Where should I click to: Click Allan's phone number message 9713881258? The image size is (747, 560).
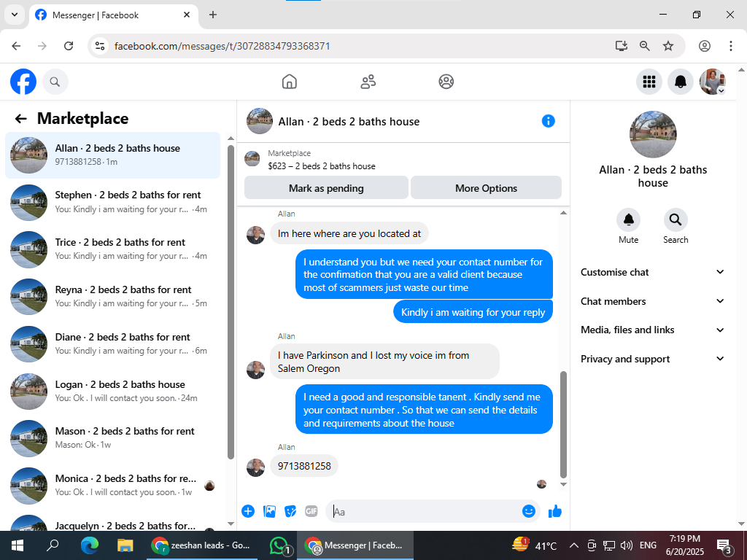(x=304, y=466)
